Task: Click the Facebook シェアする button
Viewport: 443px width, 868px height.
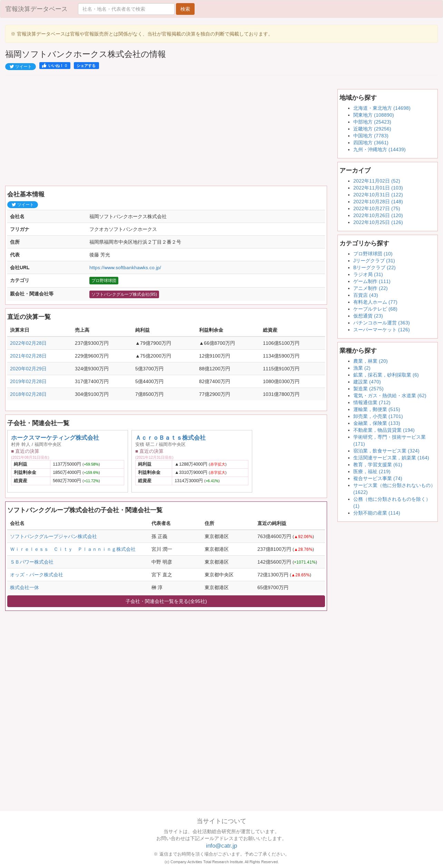Action: pos(86,66)
